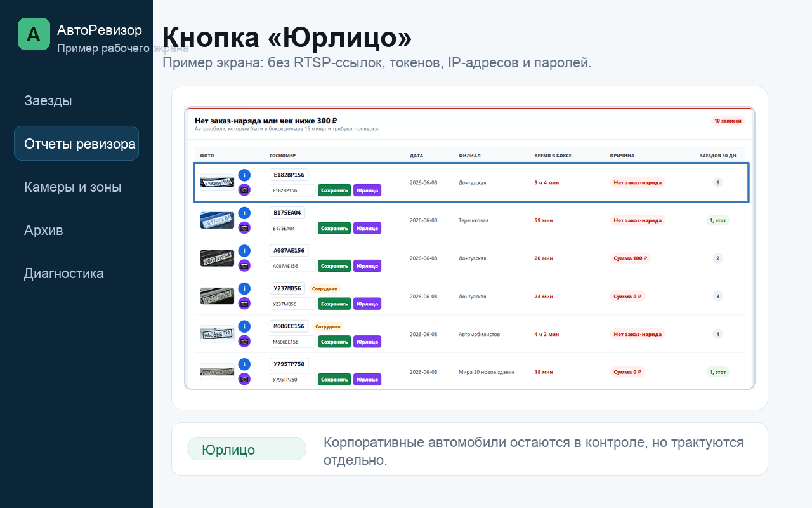Click the ПРИЧИНА column header
This screenshot has height=508, width=812.
[622, 156]
